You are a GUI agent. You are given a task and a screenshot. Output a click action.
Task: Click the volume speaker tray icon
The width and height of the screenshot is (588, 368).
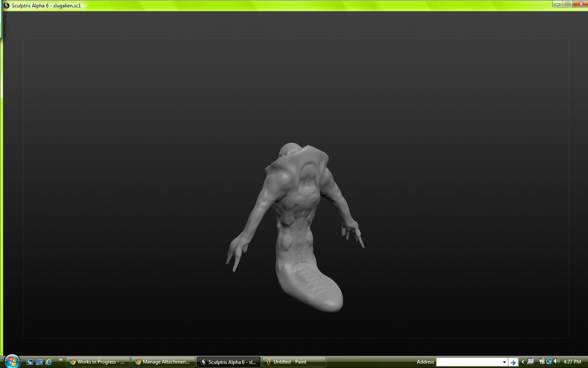pyautogui.click(x=556, y=361)
